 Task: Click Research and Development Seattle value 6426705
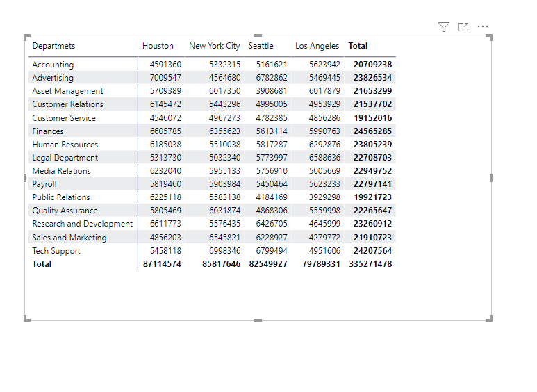pyautogui.click(x=272, y=224)
